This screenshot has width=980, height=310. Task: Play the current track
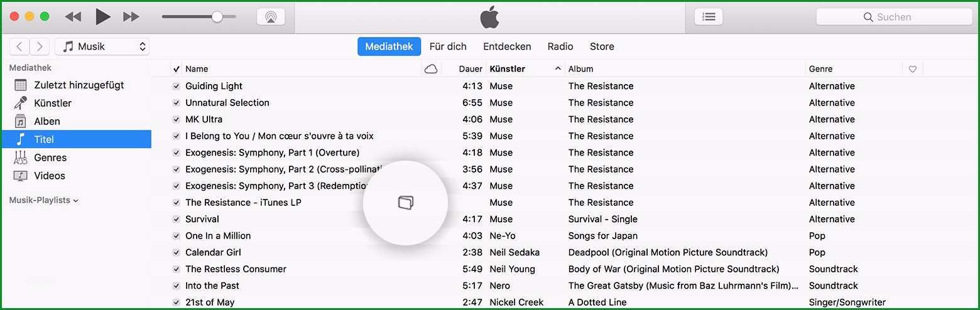(102, 17)
